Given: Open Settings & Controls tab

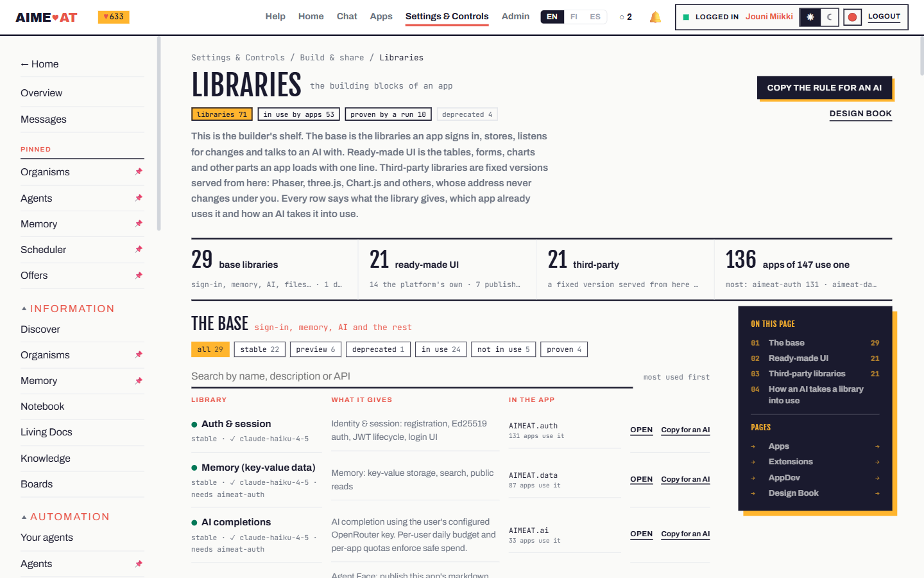Looking at the screenshot, I should [447, 17].
